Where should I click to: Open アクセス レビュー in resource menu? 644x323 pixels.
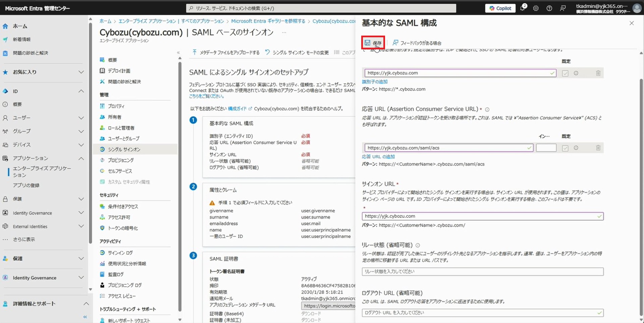point(121,296)
